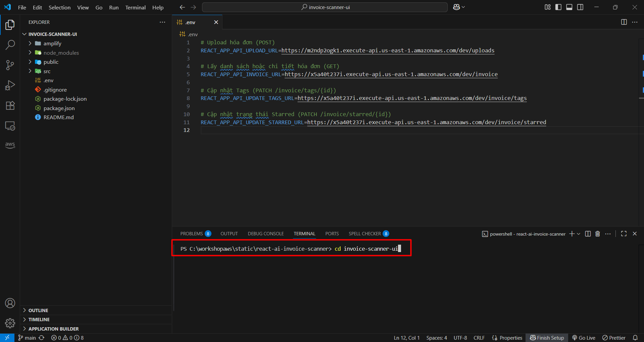Open the AWS Toolkit panel
Image resolution: width=644 pixels, height=342 pixels.
click(x=10, y=145)
